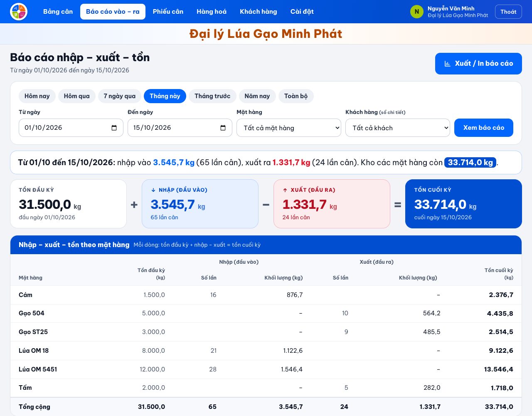This screenshot has width=532, height=416.
Task: Open the calendar picker in Đến ngày field
Action: (x=223, y=128)
